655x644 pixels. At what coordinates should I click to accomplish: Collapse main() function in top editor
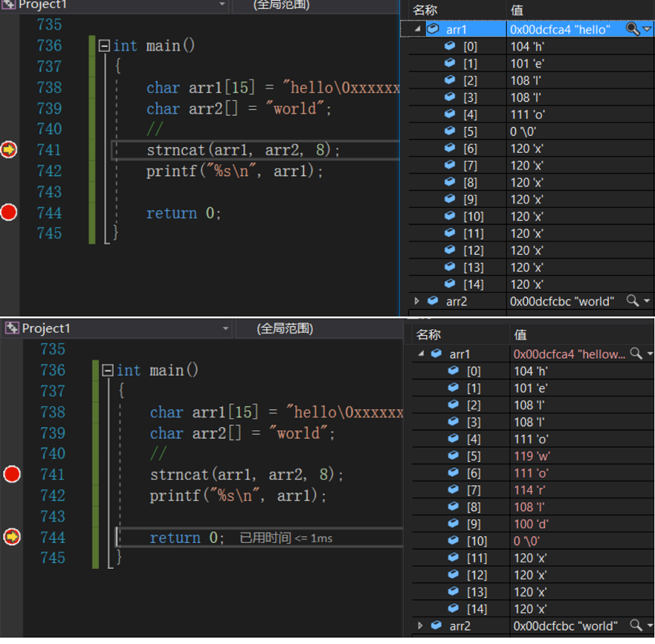tap(104, 45)
